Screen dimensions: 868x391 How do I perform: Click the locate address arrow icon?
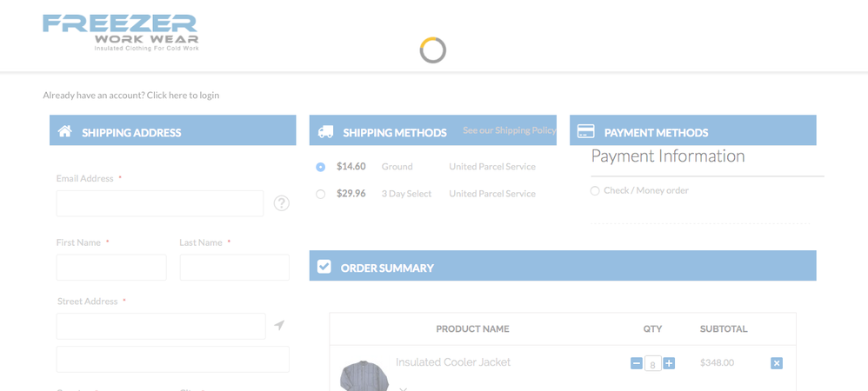279,325
